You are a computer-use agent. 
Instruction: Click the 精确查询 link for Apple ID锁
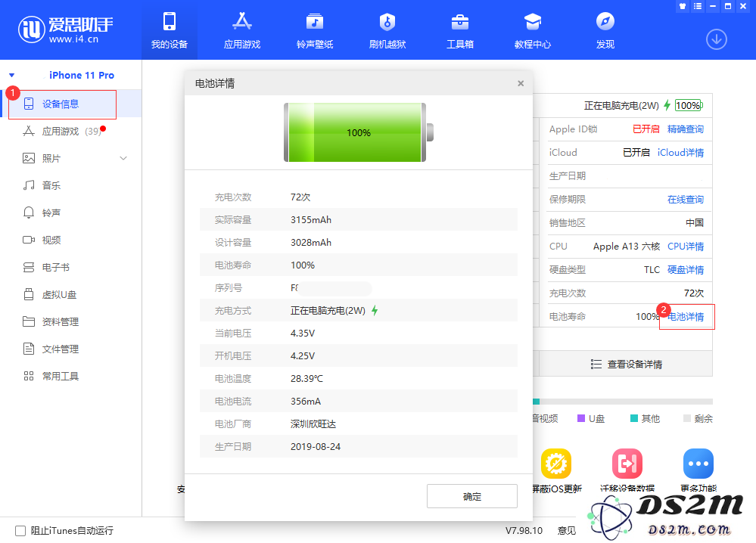tap(685, 129)
